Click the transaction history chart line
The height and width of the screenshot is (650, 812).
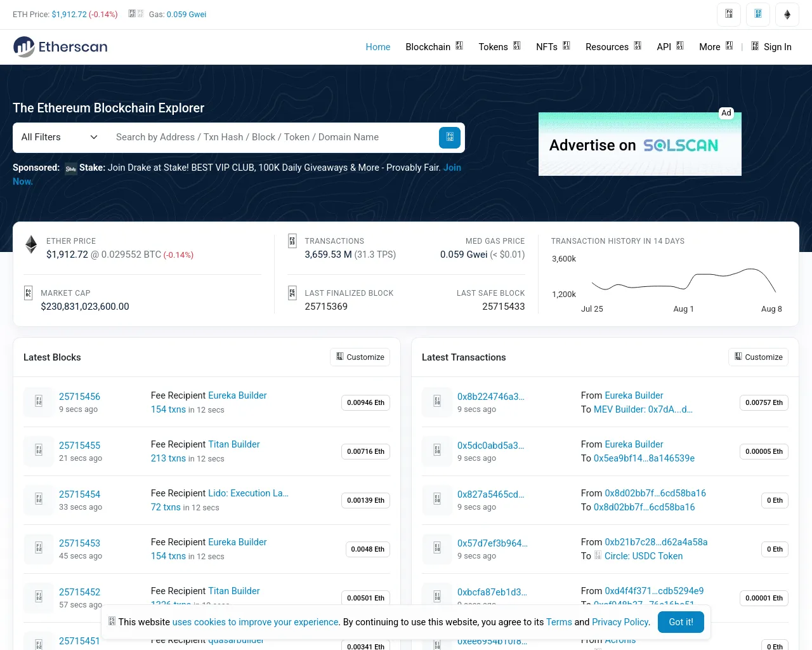pos(684,279)
